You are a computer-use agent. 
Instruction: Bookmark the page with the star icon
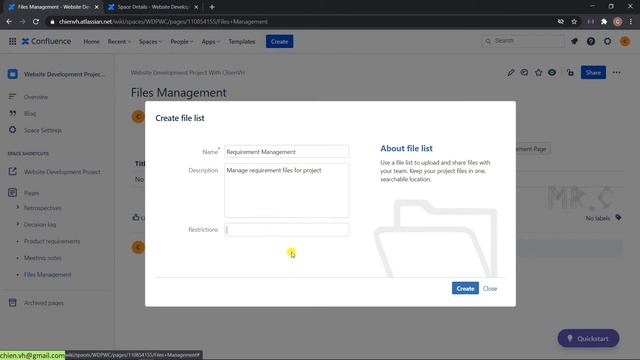pyautogui.click(x=574, y=22)
